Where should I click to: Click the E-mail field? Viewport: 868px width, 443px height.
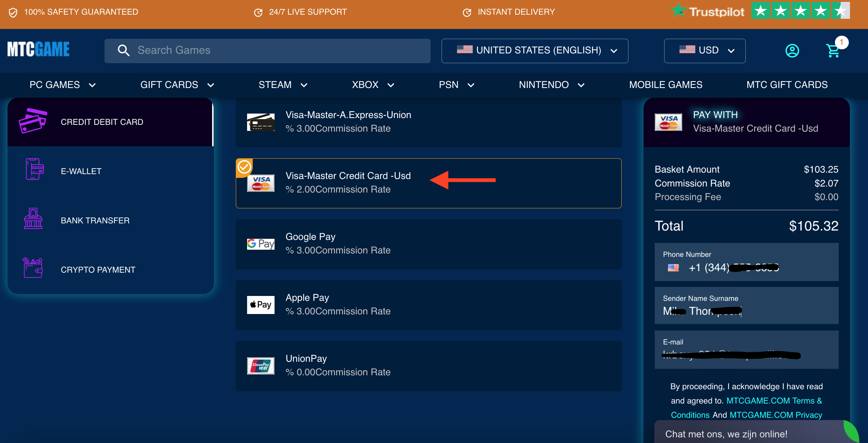747,349
